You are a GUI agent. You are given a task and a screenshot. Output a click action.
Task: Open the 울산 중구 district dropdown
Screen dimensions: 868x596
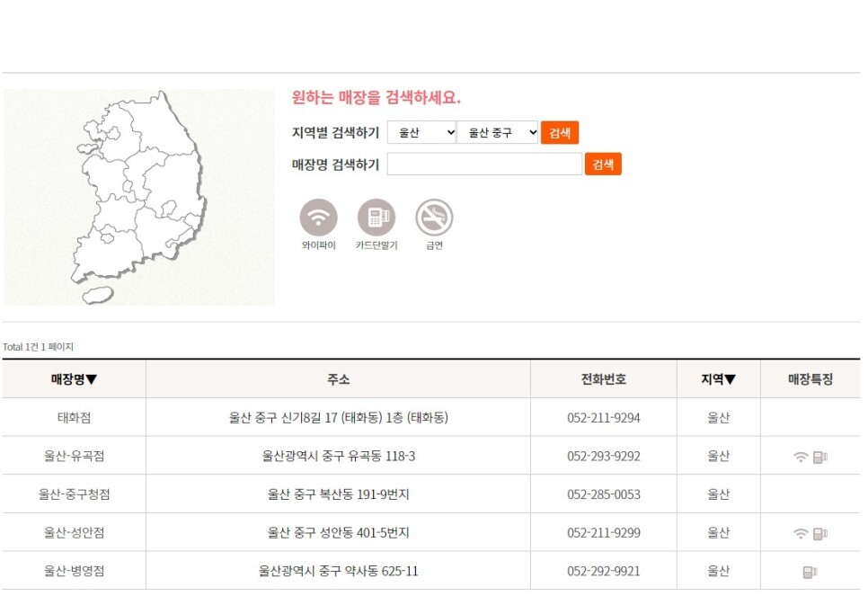pyautogui.click(x=497, y=132)
